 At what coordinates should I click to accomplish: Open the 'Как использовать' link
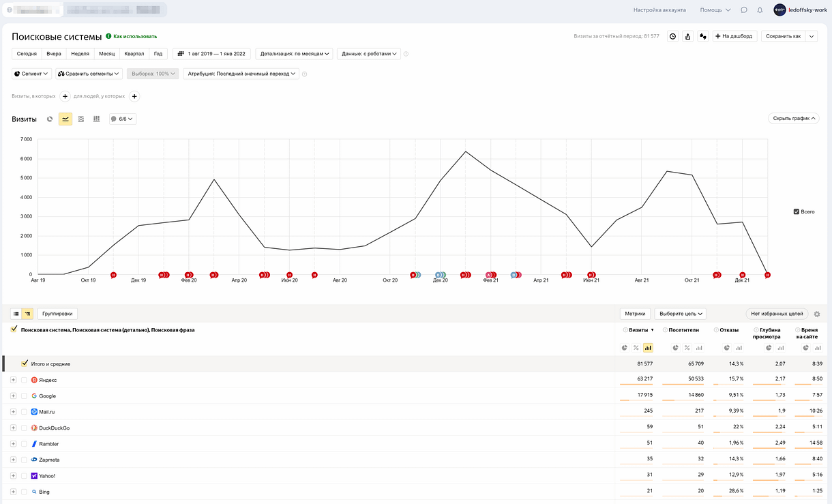[x=134, y=36]
